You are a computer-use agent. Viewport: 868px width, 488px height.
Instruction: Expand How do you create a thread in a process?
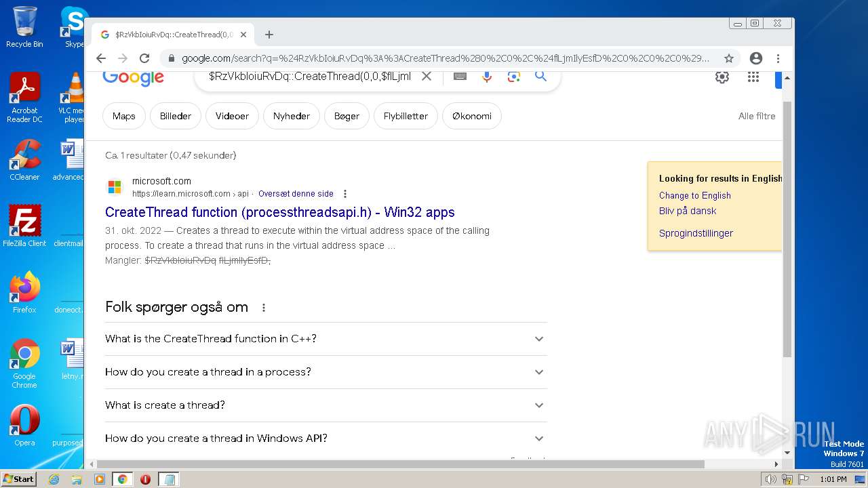325,372
